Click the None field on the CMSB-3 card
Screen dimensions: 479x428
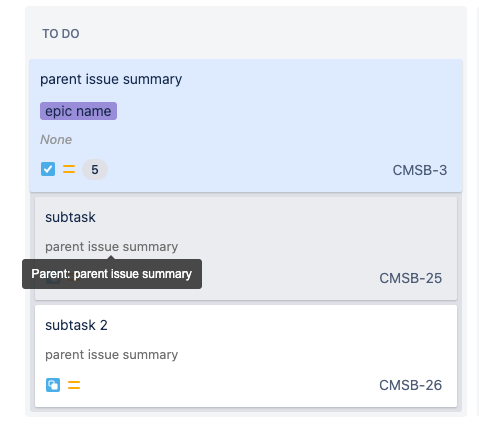point(56,140)
